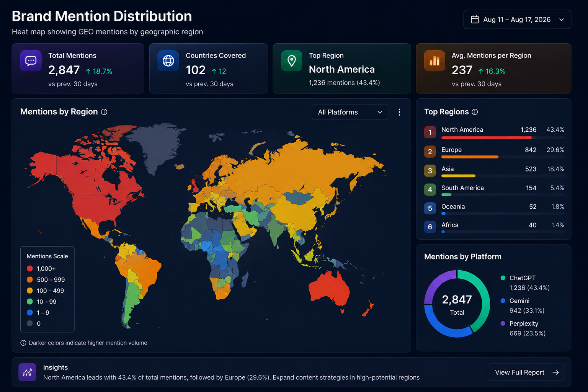
Task: Click the 'Europe' row label in Top Regions
Action: point(451,150)
